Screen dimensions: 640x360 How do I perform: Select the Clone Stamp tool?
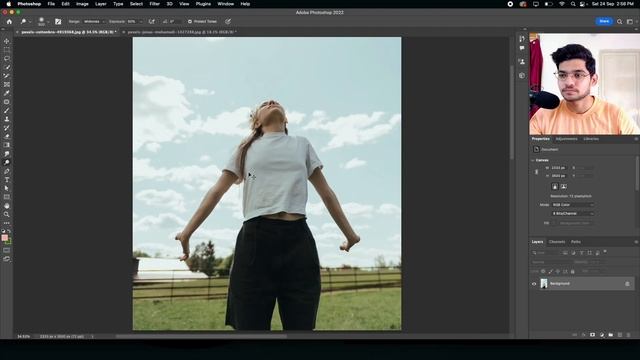[x=7, y=119]
